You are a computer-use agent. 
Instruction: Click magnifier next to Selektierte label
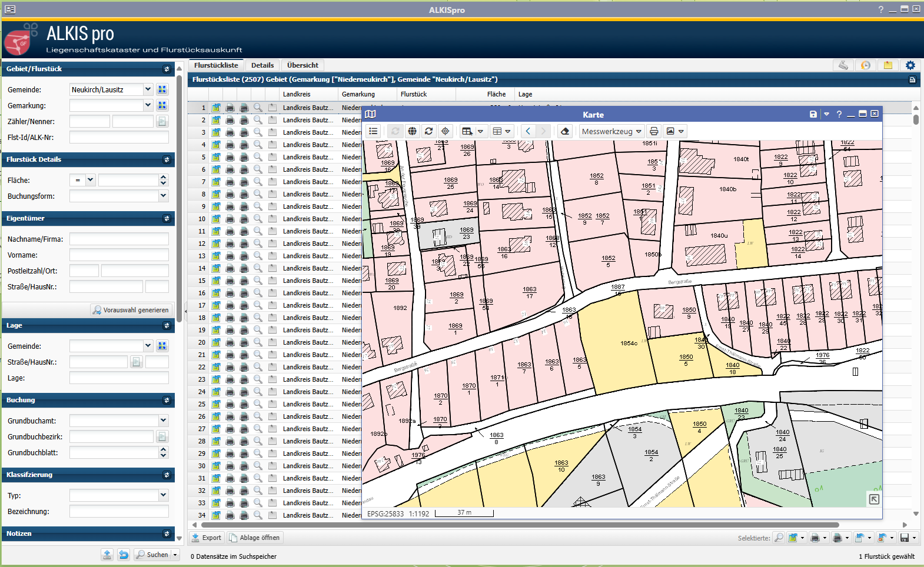coord(779,538)
